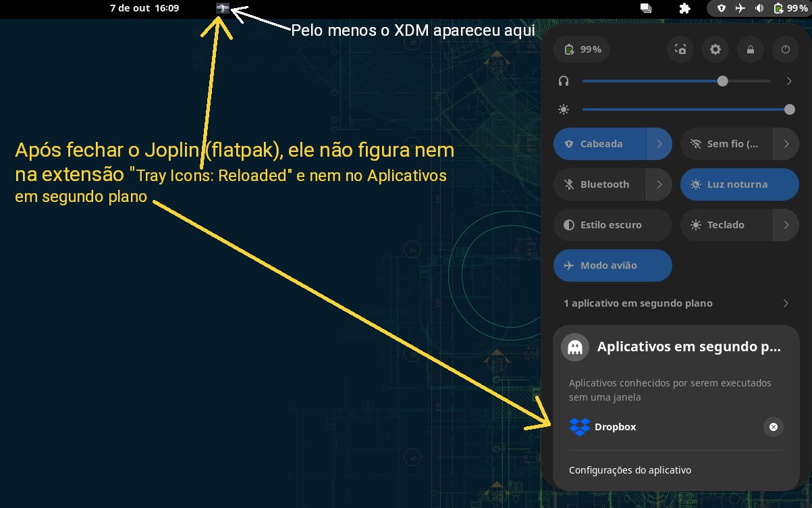Click the extensions puzzle icon in top bar
The width and height of the screenshot is (812, 508).
pyautogui.click(x=684, y=8)
